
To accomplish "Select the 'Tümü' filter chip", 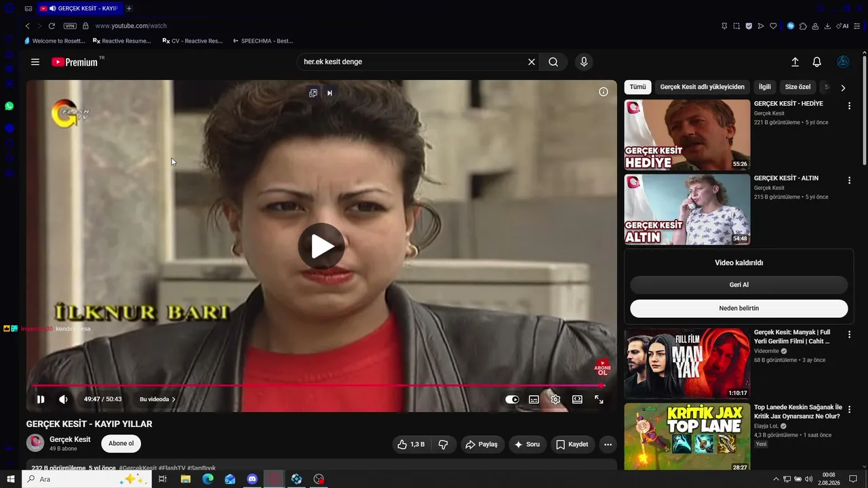I will 638,87.
